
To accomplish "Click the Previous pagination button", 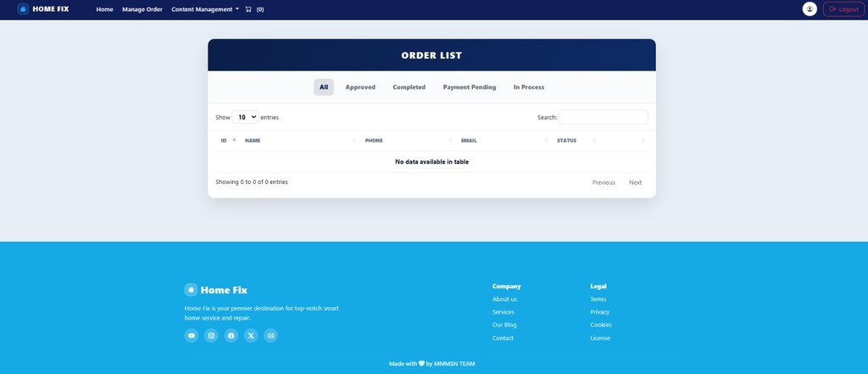I will pyautogui.click(x=604, y=182).
